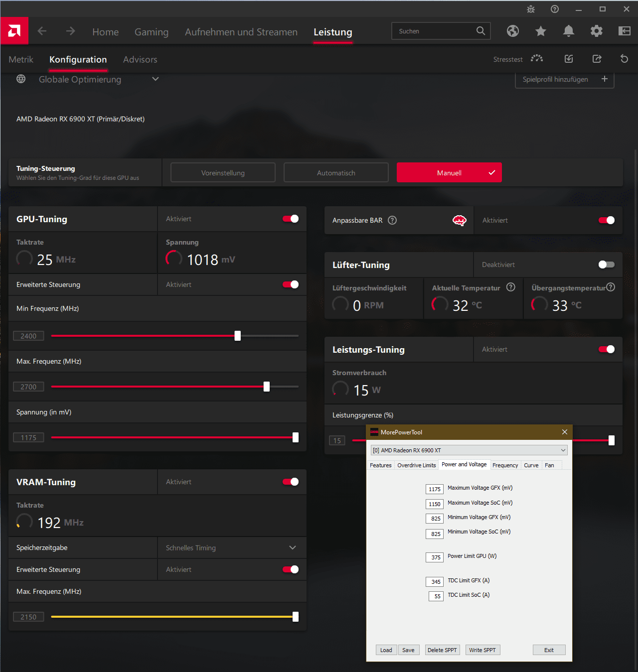Screen dimensions: 638x672
Task: Reset settings with the undo icon
Action: coord(624,59)
